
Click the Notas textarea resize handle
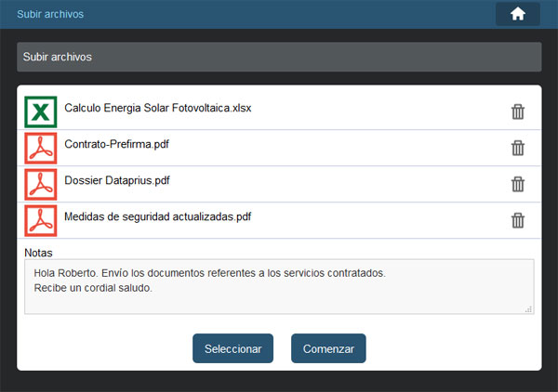pos(529,309)
